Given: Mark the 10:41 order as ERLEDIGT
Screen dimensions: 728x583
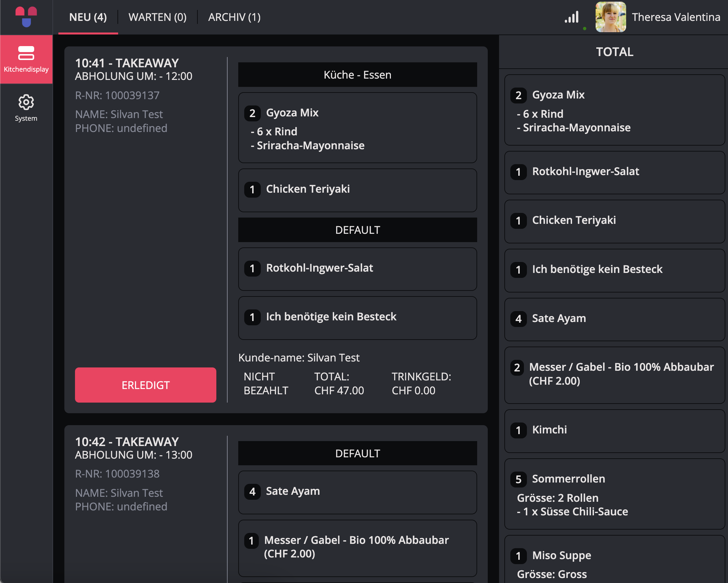Looking at the screenshot, I should point(146,385).
